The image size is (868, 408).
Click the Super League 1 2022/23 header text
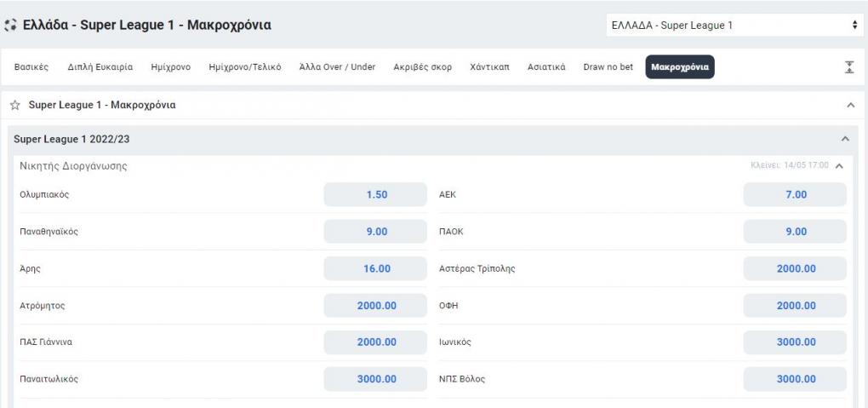71,139
